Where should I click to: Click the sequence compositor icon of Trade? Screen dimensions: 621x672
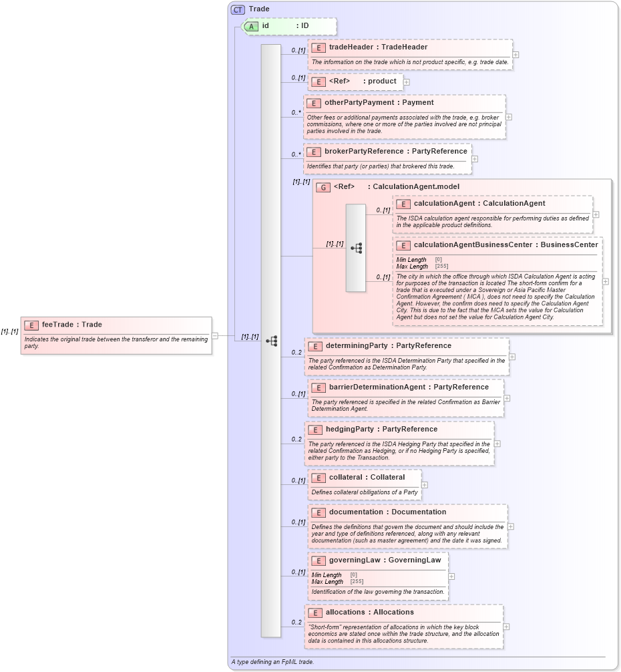pos(272,339)
